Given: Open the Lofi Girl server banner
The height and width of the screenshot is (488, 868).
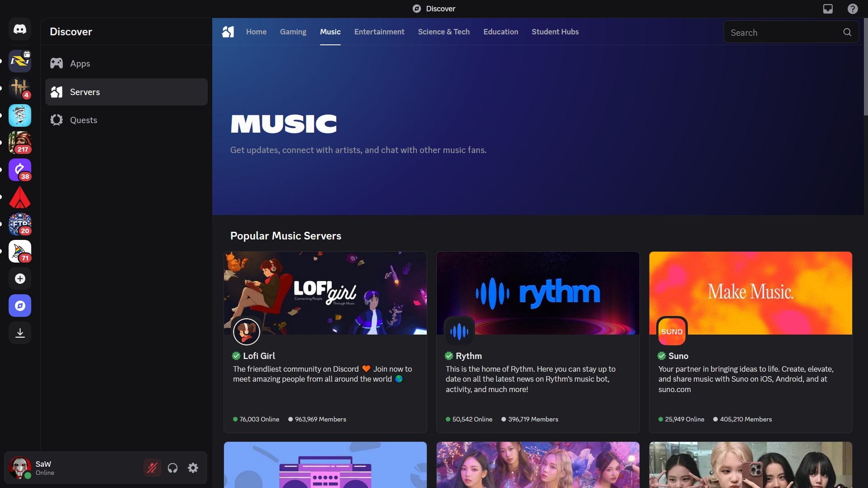Looking at the screenshot, I should (x=325, y=293).
